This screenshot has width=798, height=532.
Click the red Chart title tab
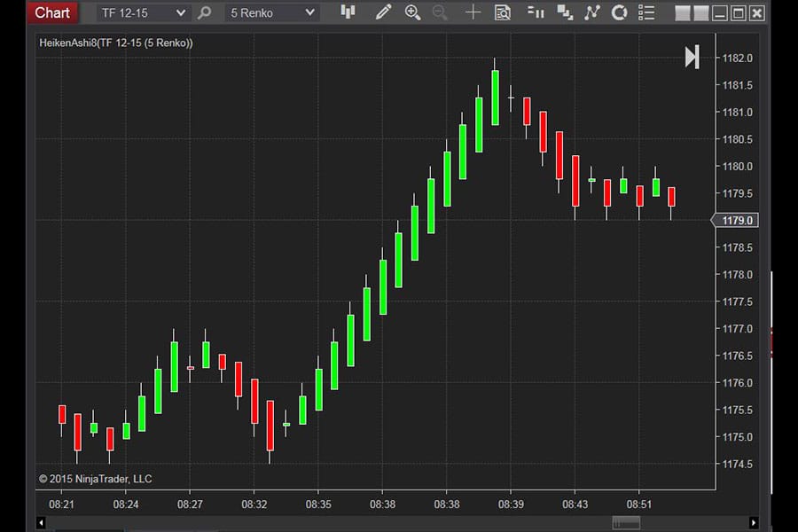52,12
